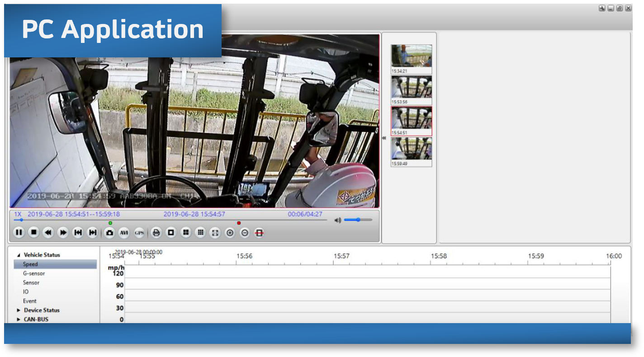644x357 pixels.
Task: Click the rewind button
Action: 48,233
